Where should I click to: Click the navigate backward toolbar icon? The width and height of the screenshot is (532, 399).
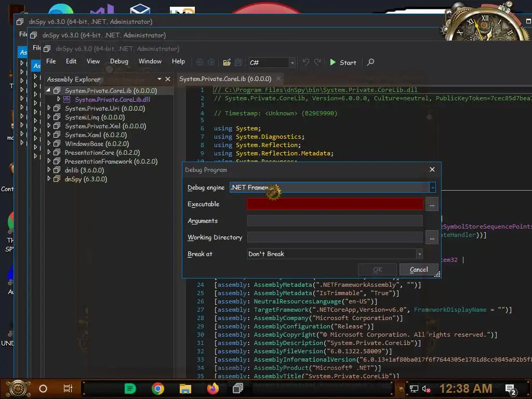tap(200, 62)
